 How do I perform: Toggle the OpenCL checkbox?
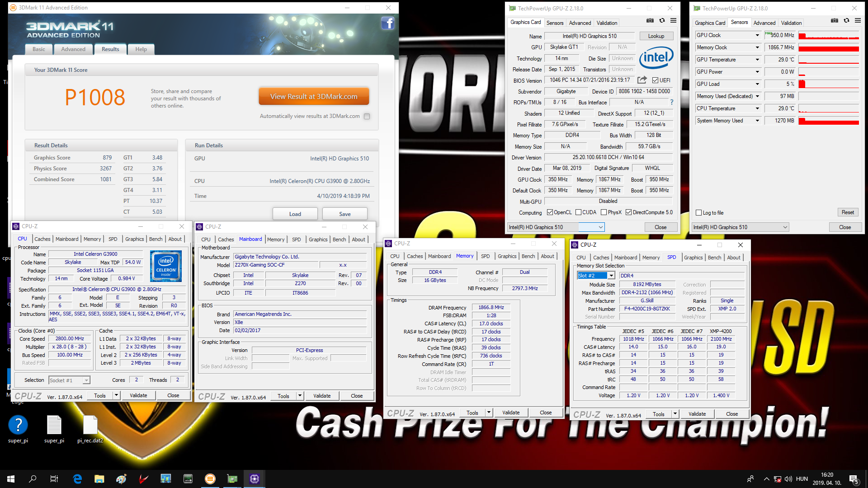tap(550, 212)
